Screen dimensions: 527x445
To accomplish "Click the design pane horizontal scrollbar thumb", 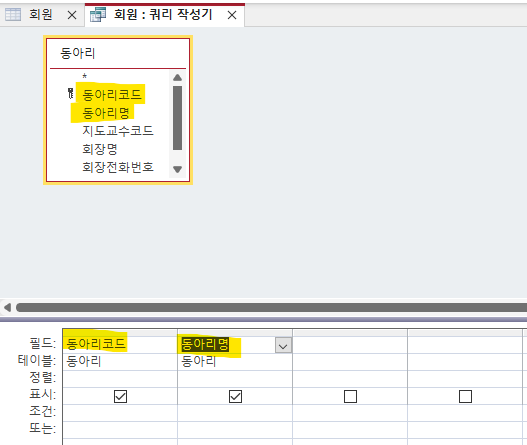I will point(272,307).
